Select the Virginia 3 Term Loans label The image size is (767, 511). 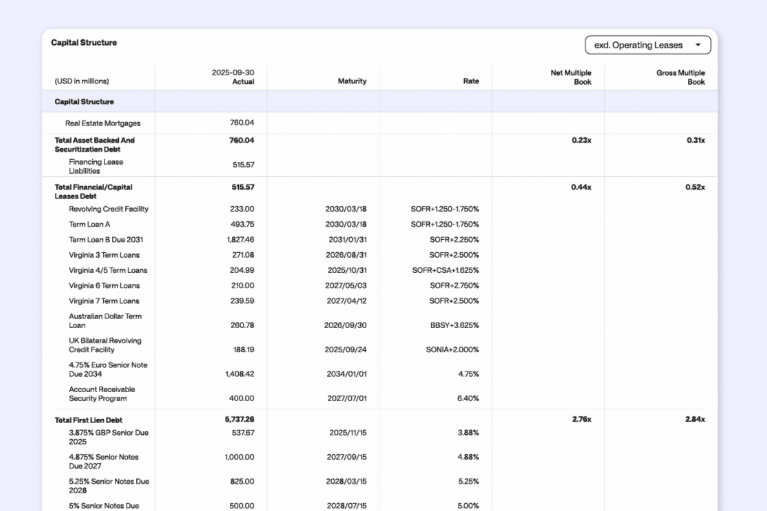click(x=104, y=255)
